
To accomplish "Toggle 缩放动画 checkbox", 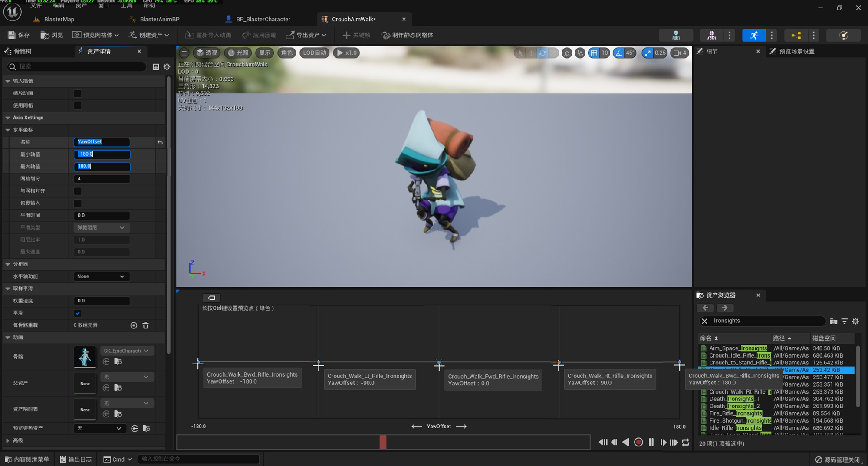I will (78, 93).
